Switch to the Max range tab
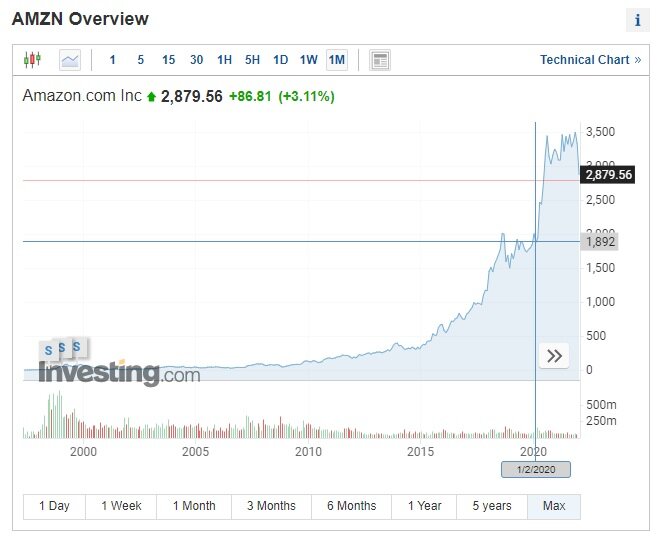This screenshot has height=545, width=665. 554,506
